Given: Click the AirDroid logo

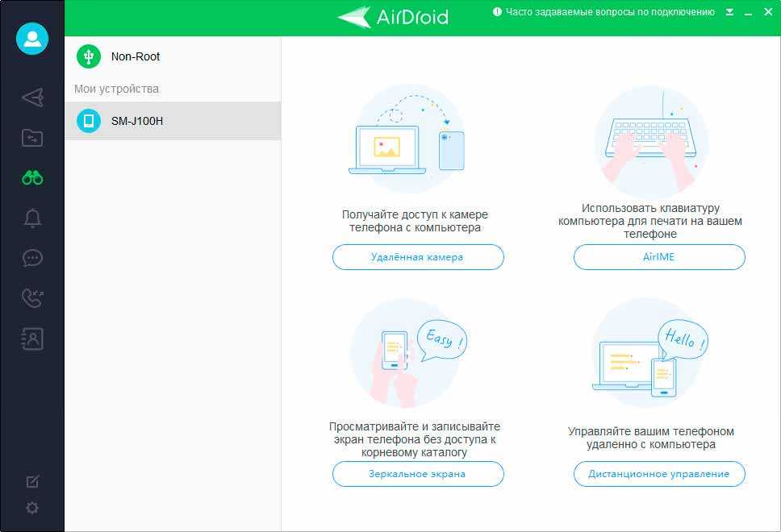Looking at the screenshot, I should coord(393,17).
